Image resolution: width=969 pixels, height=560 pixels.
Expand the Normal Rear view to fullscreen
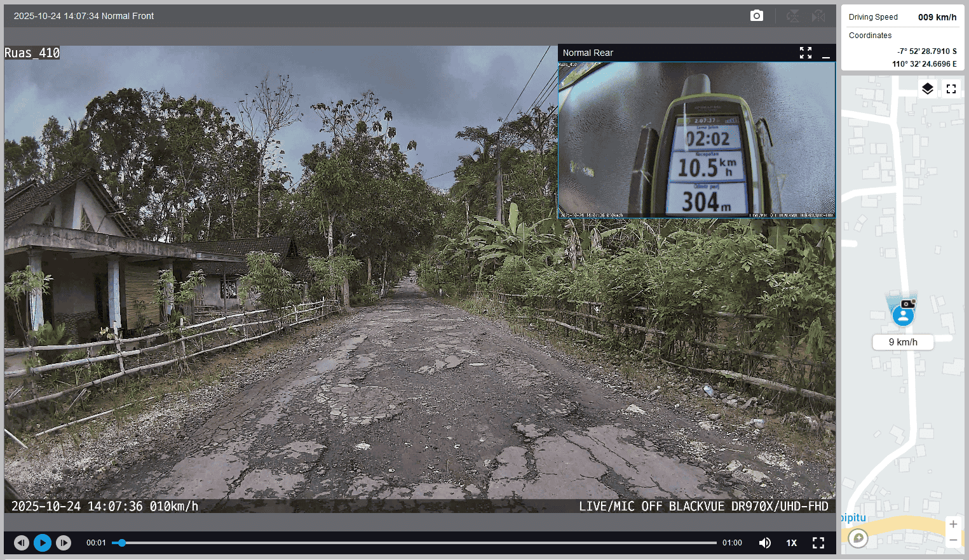(x=806, y=53)
